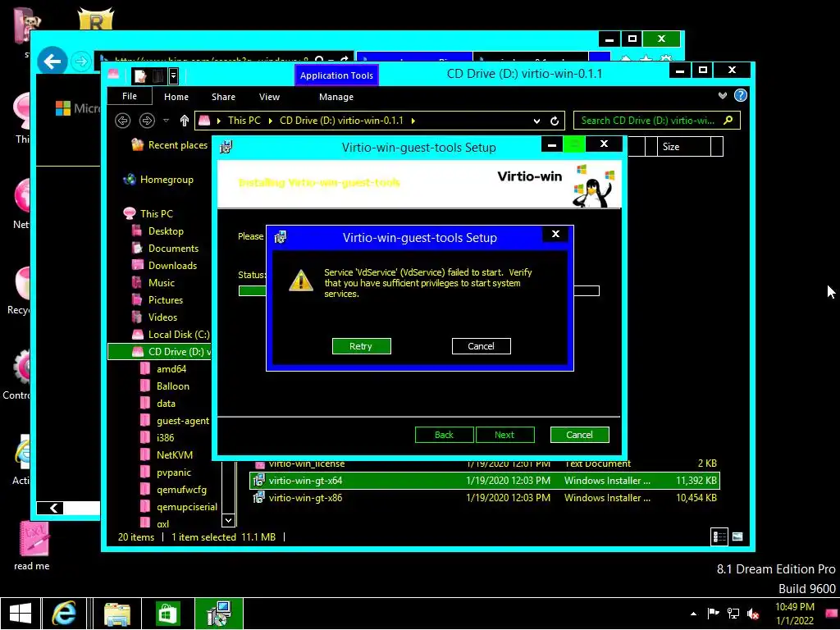The height and width of the screenshot is (630, 840).
Task: Open the NetKVM folder in tree
Action: [x=166, y=454]
